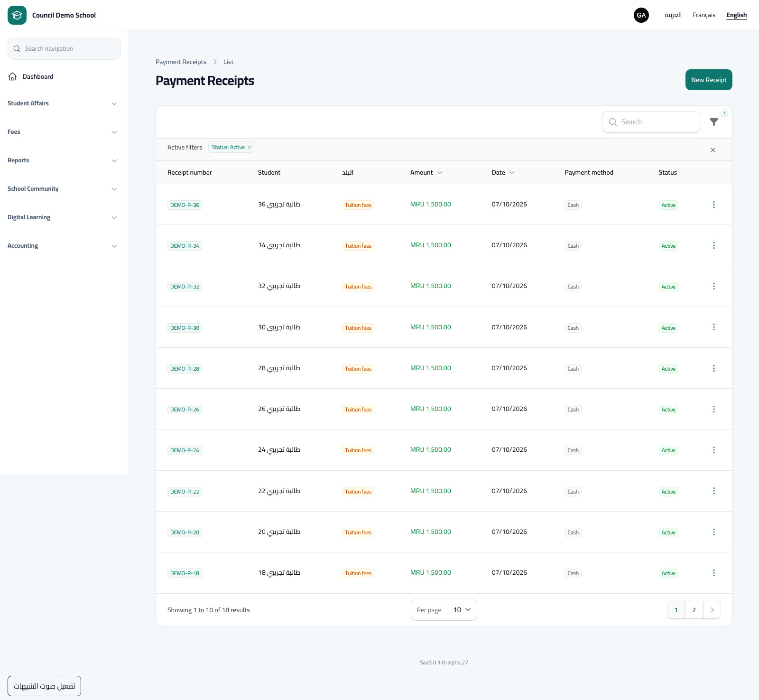Sort table by Date column
Image resolution: width=759 pixels, height=700 pixels.
tap(503, 173)
